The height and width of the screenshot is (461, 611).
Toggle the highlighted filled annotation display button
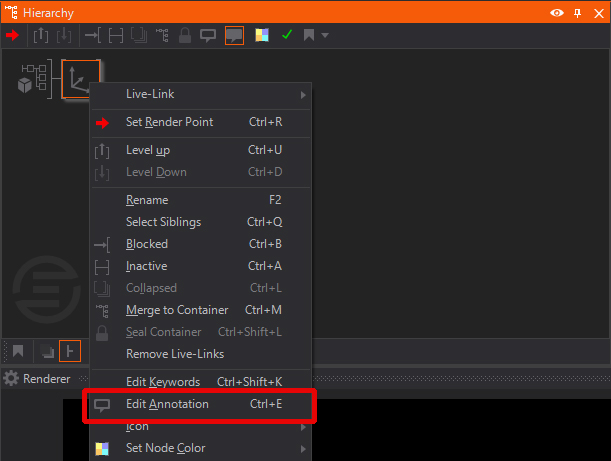pyautogui.click(x=234, y=35)
